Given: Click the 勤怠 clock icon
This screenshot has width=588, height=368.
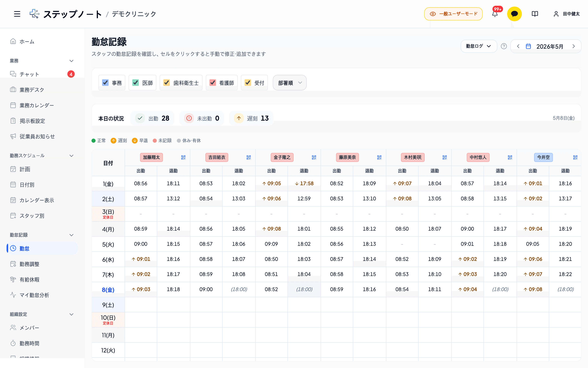Looking at the screenshot, I should point(13,248).
